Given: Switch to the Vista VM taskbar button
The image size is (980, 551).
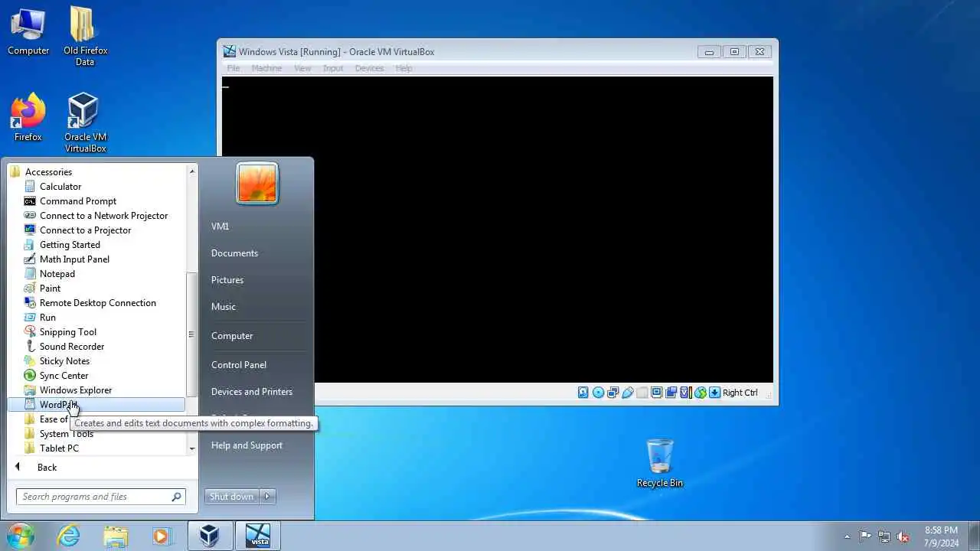Looking at the screenshot, I should tap(258, 536).
